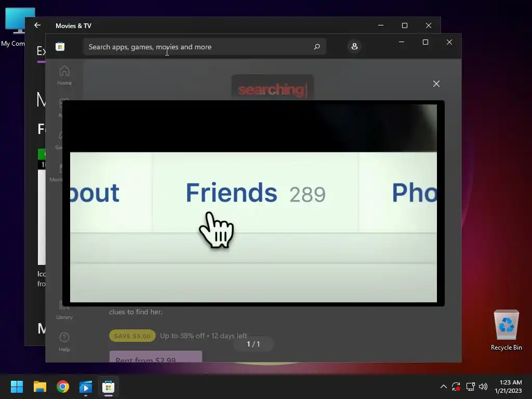This screenshot has height=399, width=532.
Task: Click the search magnifier icon in Store
Action: coord(317,46)
